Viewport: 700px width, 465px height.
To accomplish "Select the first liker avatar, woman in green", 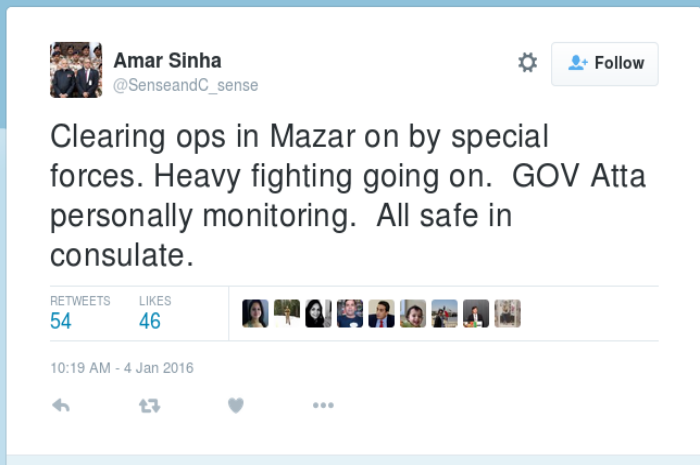I will pyautogui.click(x=255, y=313).
